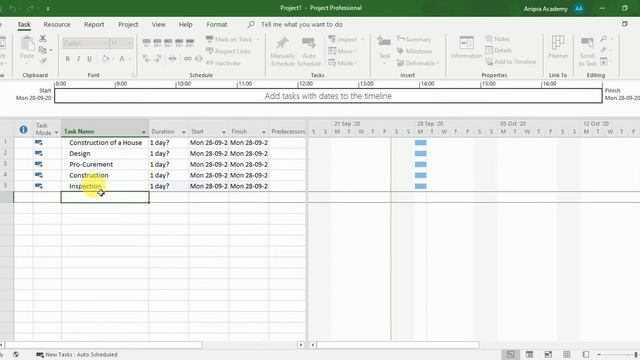640x360 pixels.
Task: Toggle Italic formatting
Action: 78,59
